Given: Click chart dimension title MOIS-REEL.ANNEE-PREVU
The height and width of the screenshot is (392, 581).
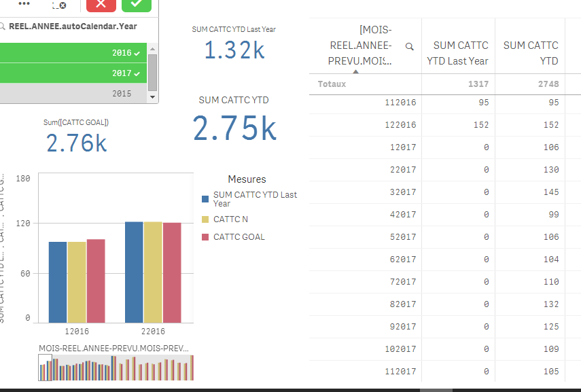Looking at the screenshot, I should tap(113, 349).
